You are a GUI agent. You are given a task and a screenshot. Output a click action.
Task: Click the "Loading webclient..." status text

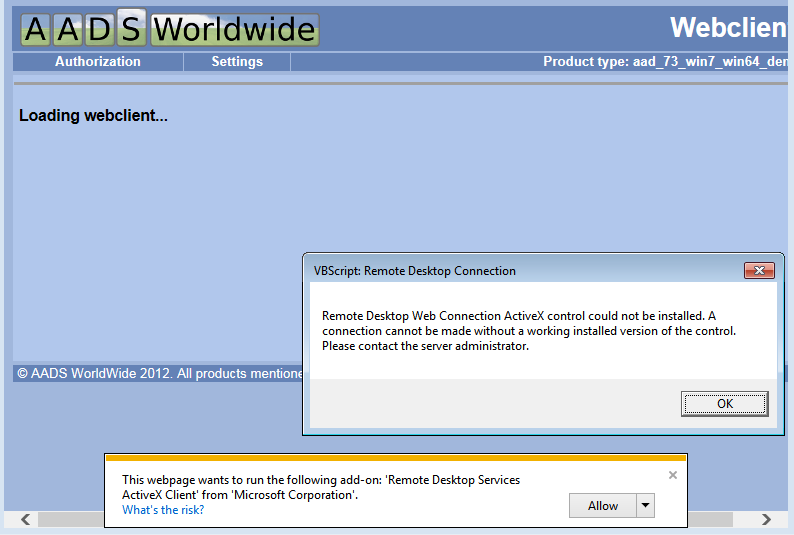click(x=93, y=116)
